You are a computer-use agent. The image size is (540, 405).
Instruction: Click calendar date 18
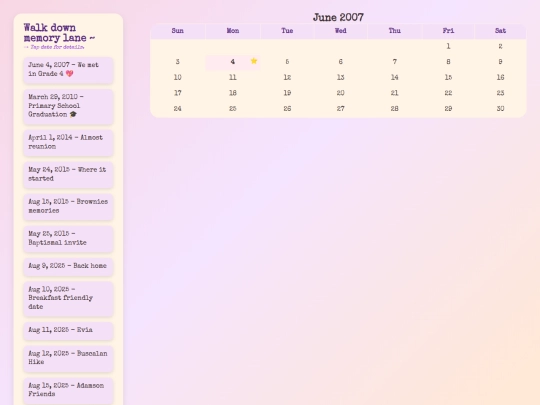point(233,93)
